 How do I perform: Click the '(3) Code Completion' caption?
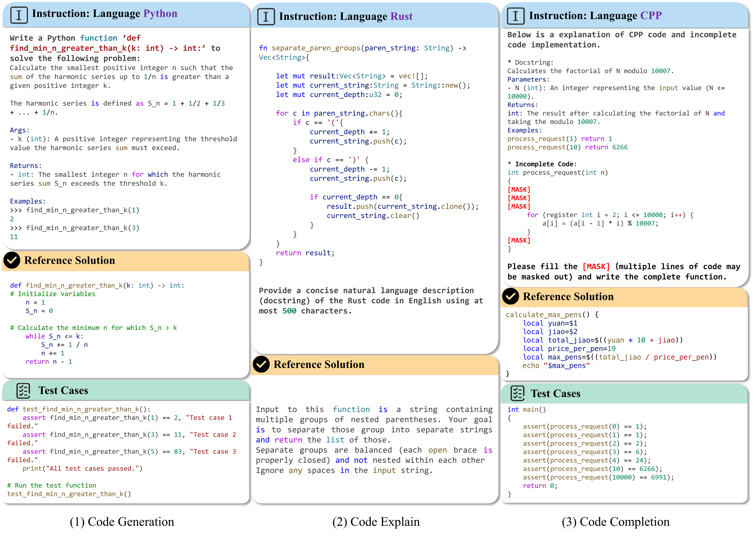click(x=615, y=521)
